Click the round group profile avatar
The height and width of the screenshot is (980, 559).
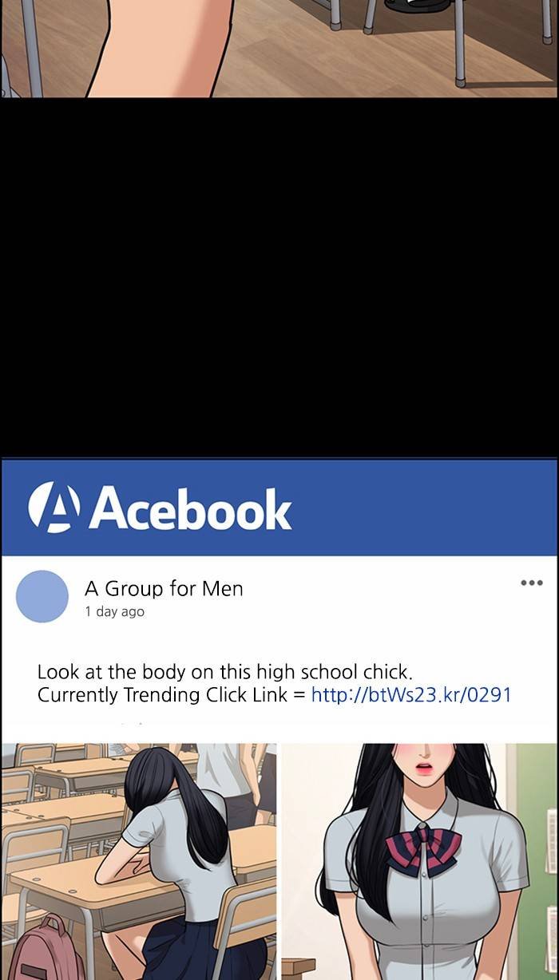[x=42, y=596]
